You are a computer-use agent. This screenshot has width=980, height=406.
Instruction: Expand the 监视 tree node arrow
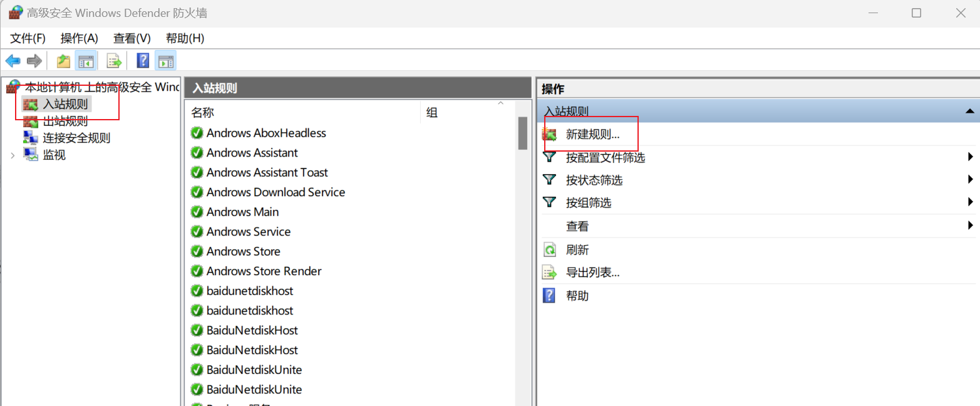pyautogui.click(x=13, y=155)
